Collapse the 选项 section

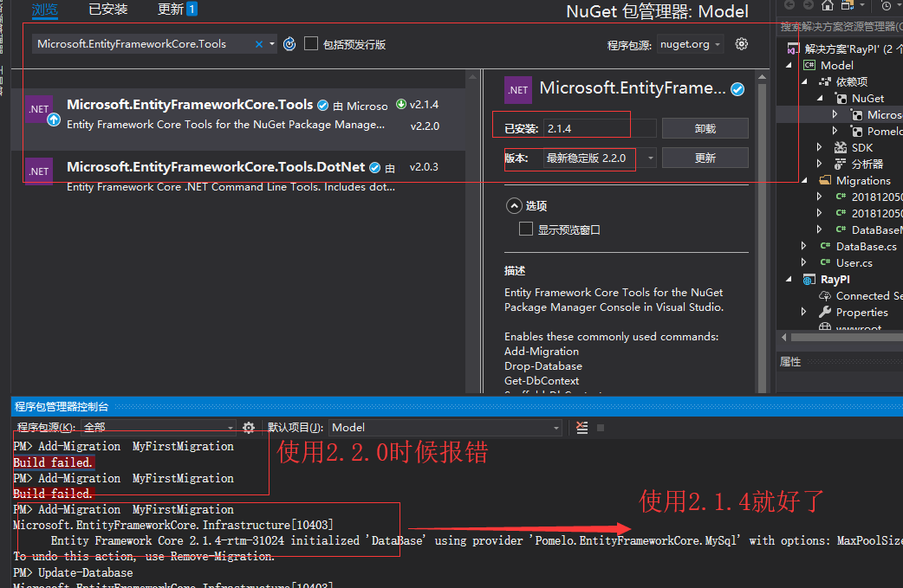pos(514,206)
